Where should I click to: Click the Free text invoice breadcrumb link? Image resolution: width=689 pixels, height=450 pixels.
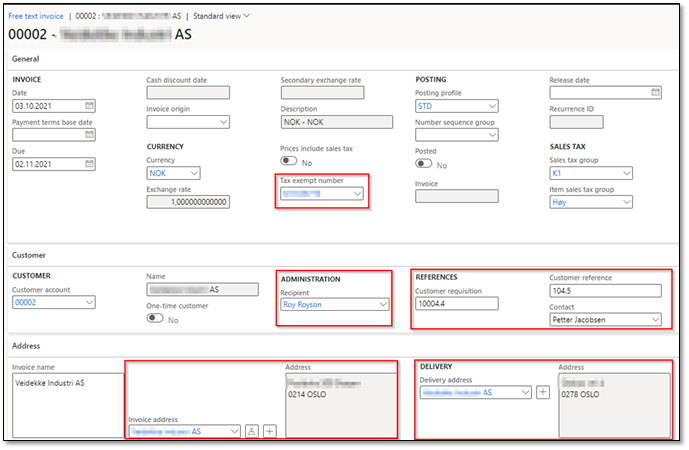tap(36, 15)
